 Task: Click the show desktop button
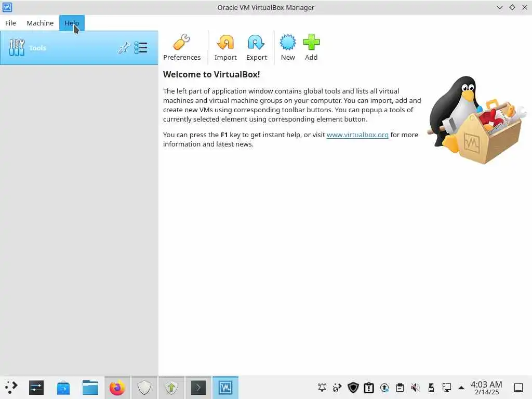click(x=518, y=388)
